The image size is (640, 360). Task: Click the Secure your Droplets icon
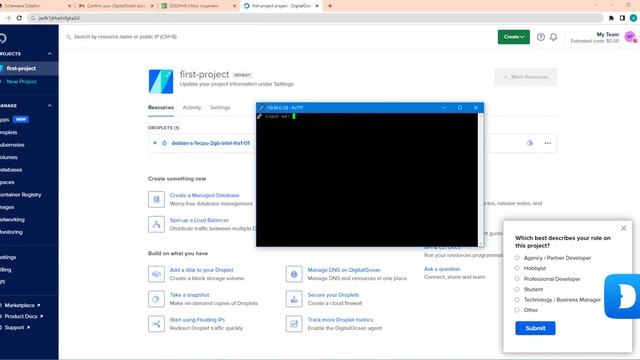click(294, 299)
